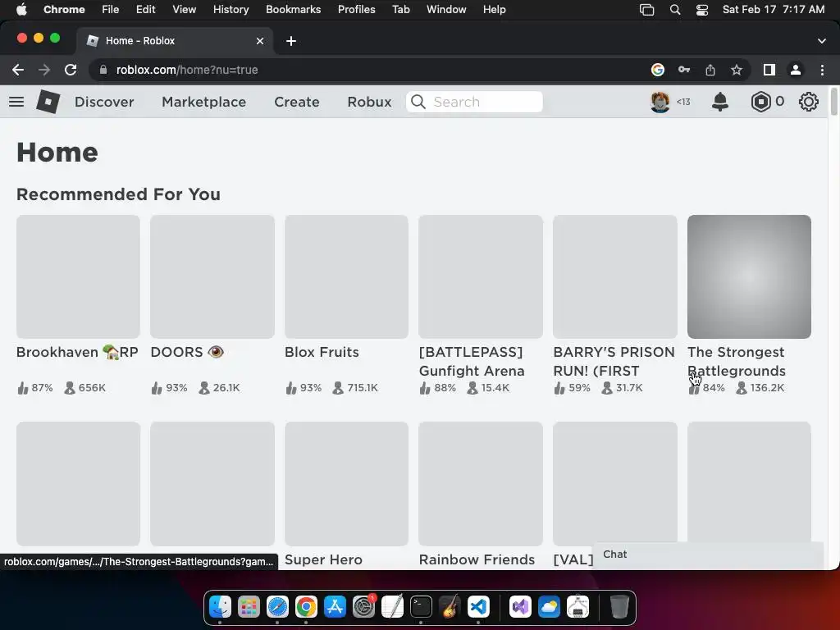
Task: Open the Chat panel
Action: 708,555
